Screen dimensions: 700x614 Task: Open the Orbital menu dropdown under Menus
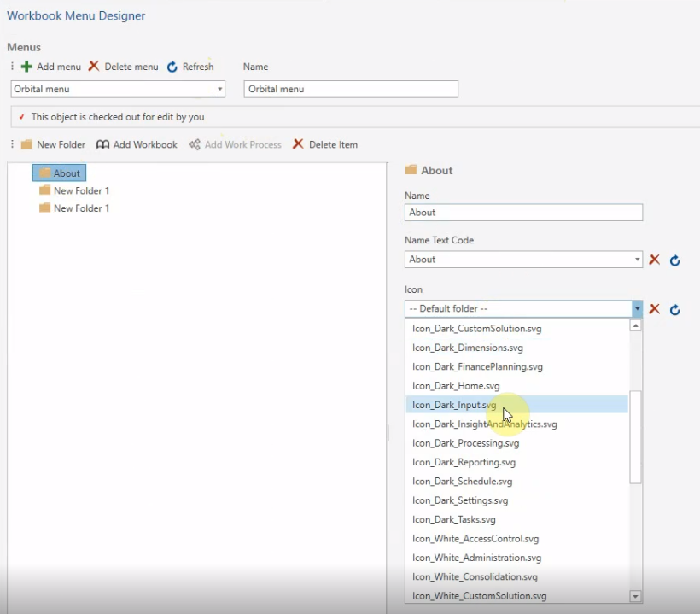[x=220, y=89]
